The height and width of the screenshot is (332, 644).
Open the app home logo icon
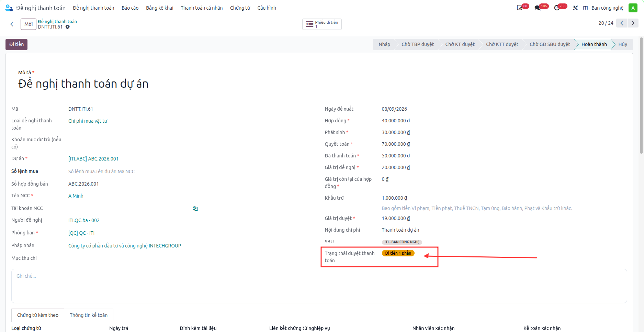click(9, 8)
